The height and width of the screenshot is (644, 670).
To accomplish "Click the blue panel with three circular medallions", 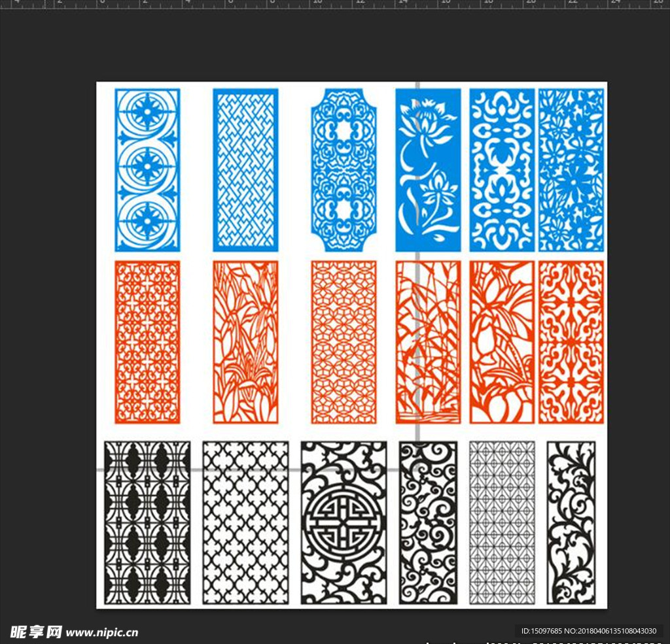I will [147, 170].
